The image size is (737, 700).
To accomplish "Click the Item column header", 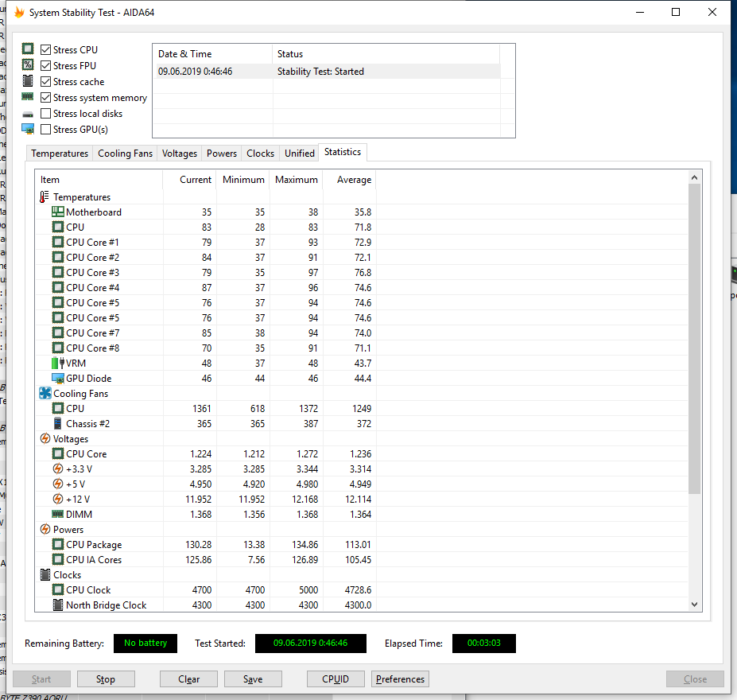I will (99, 180).
